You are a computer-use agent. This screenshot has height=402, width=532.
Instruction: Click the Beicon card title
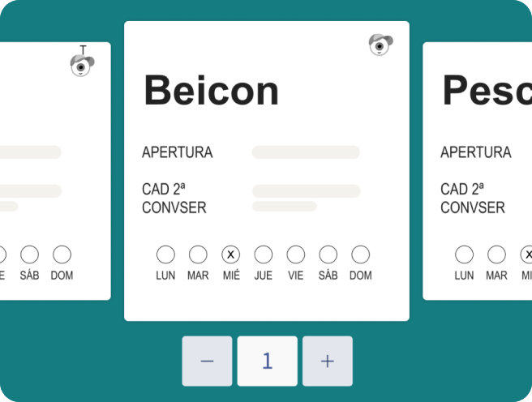tap(211, 91)
